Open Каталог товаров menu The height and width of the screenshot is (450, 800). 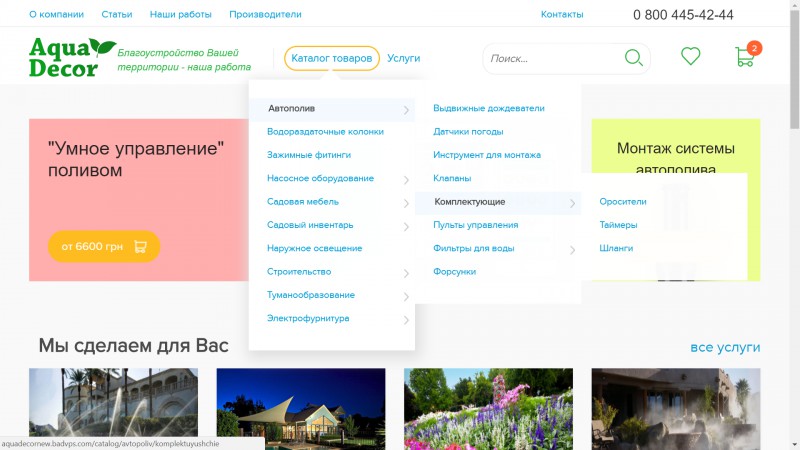[x=332, y=58]
